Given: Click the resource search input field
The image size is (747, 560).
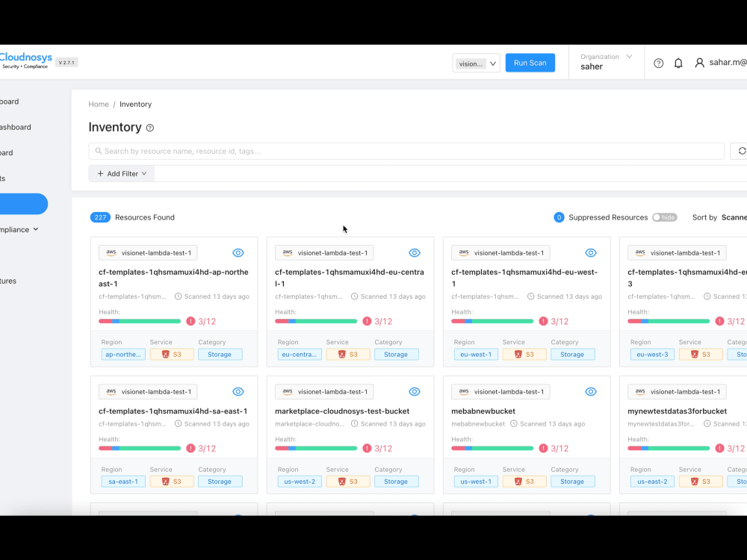Looking at the screenshot, I should [x=299, y=151].
